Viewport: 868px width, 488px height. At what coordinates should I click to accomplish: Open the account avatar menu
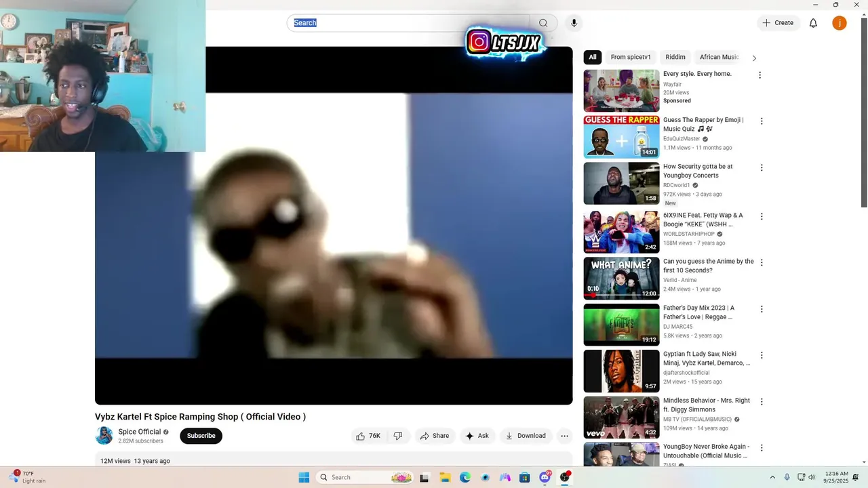pos(840,23)
